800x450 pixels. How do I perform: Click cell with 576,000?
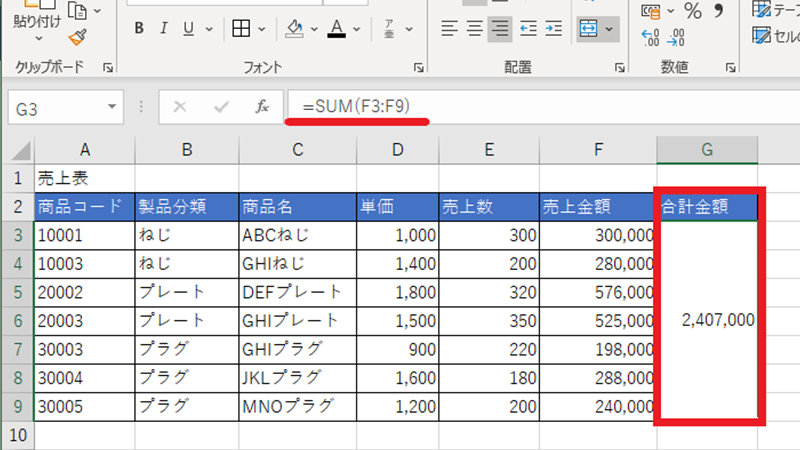click(598, 292)
